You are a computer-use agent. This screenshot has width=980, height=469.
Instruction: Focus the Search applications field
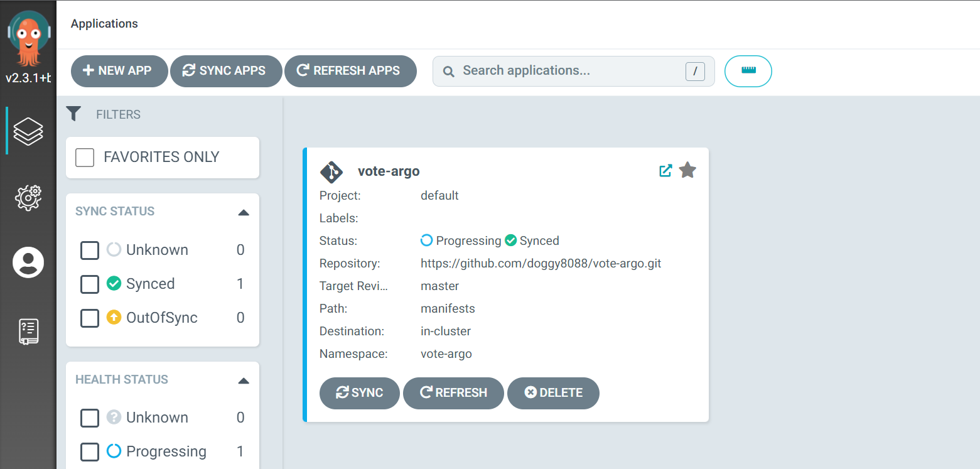(x=573, y=71)
